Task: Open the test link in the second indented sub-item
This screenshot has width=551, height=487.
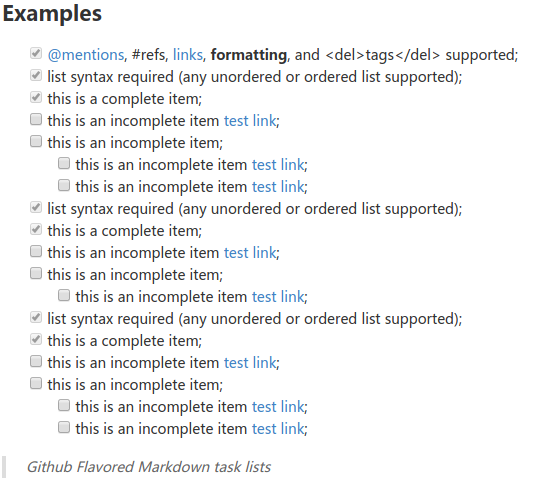Action: [278, 187]
